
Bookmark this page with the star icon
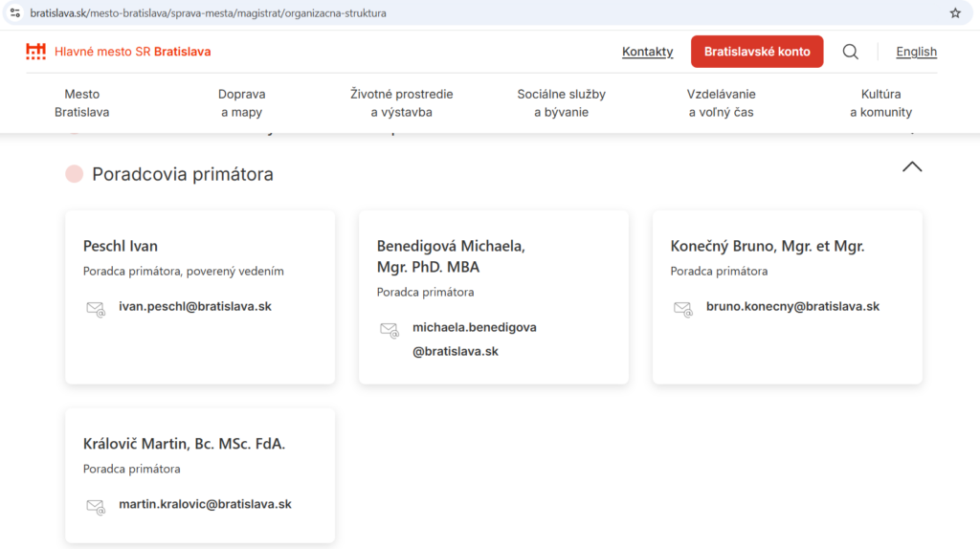pyautogui.click(x=954, y=13)
